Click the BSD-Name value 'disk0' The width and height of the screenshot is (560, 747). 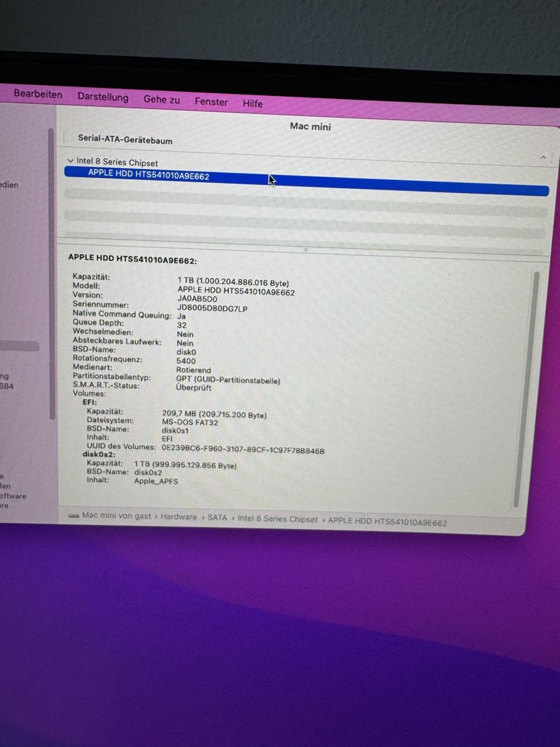[186, 352]
